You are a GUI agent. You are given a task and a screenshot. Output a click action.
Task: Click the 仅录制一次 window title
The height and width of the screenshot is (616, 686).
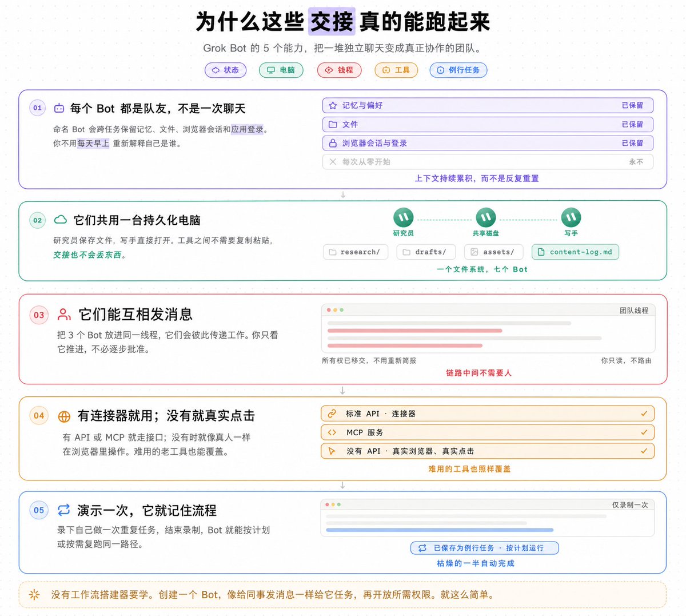click(x=630, y=505)
